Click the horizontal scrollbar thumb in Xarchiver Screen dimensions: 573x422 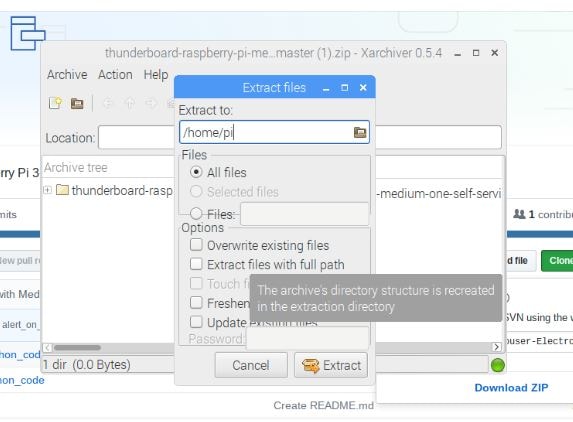coord(77,347)
